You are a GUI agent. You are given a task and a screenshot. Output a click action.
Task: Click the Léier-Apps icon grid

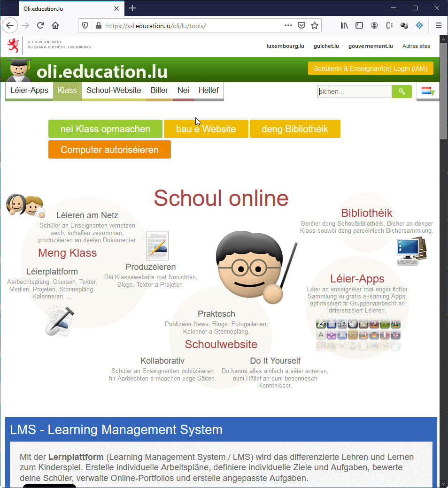point(358,335)
